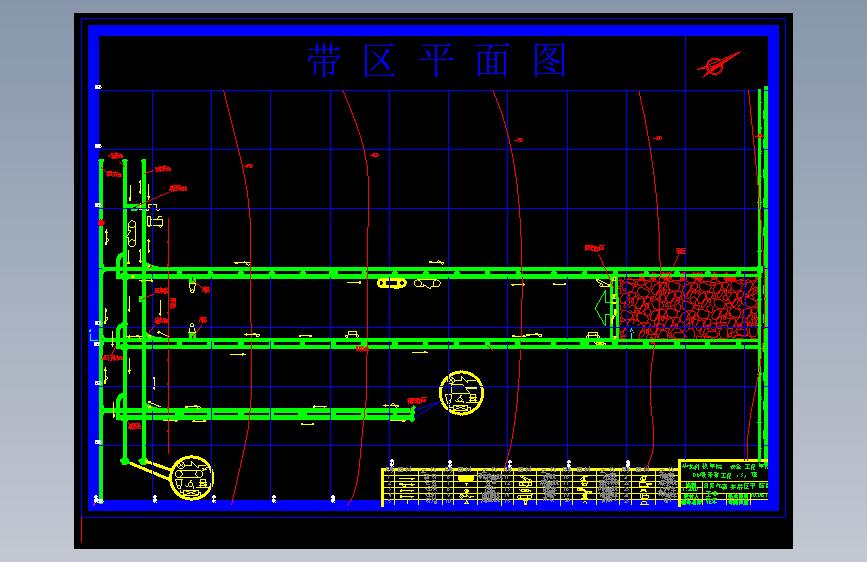Screen dimensions: 867x562
Task: Click the yellow vehicle symbol near the working face
Action: pyautogui.click(x=593, y=335)
